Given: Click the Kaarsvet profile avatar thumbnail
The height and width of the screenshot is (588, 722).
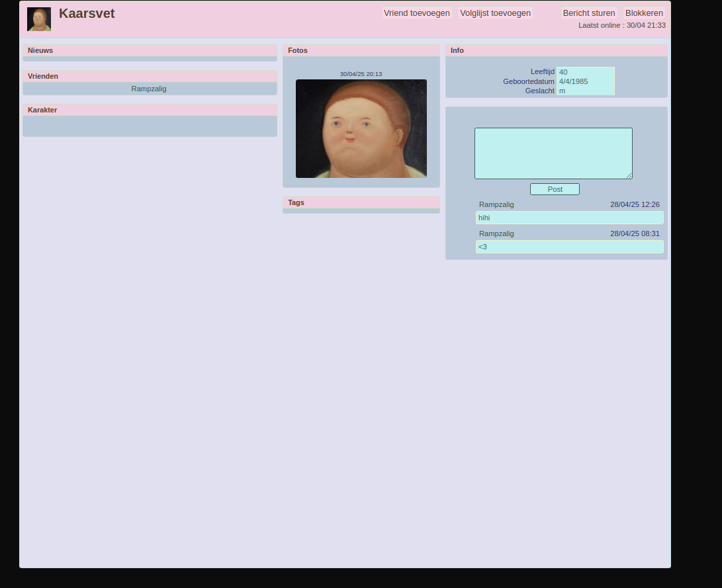Looking at the screenshot, I should pos(39,19).
